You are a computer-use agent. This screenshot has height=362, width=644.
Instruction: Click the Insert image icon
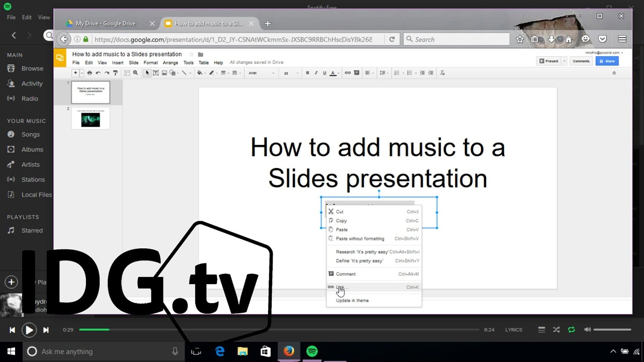[164, 73]
